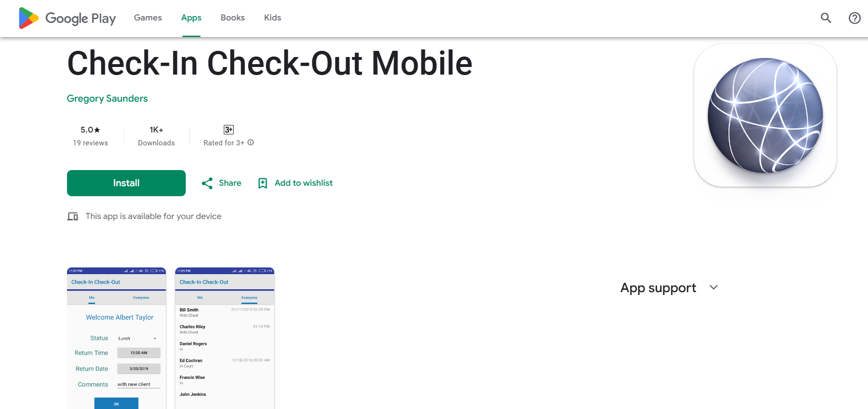This screenshot has height=409, width=868.
Task: Click the 3+ content rating badge
Action: [229, 130]
